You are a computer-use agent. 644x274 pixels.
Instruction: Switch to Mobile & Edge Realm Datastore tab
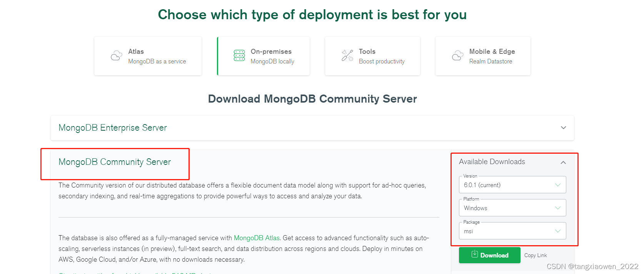click(x=483, y=56)
